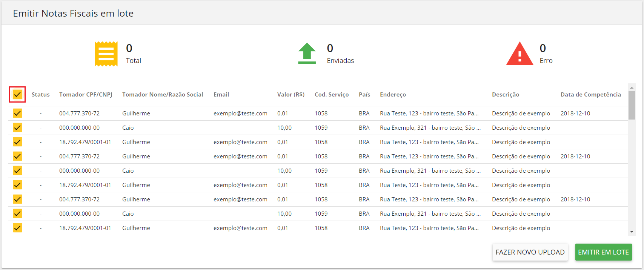Click the Valor (R$) column header
644x270 pixels.
pyautogui.click(x=290, y=95)
